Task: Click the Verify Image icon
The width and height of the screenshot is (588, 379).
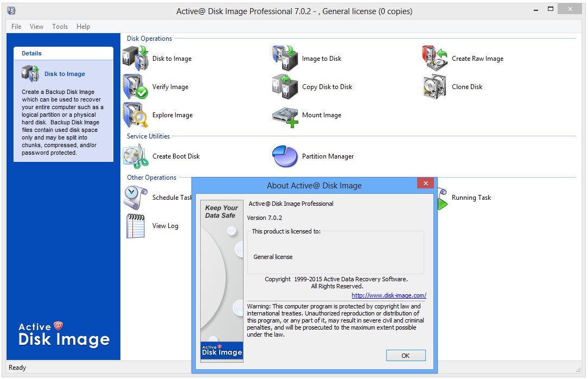Action: [136, 86]
